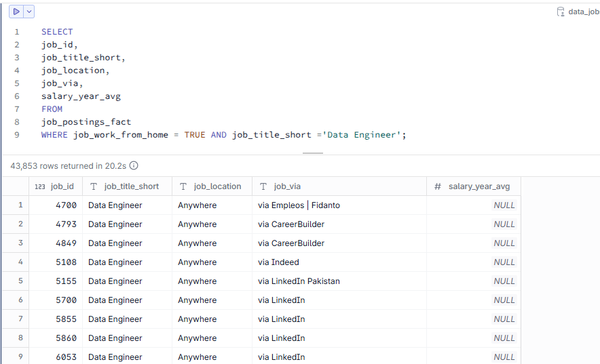Viewport: 600px width, 364px height.
Task: Run the SQL query with play button
Action: point(16,12)
